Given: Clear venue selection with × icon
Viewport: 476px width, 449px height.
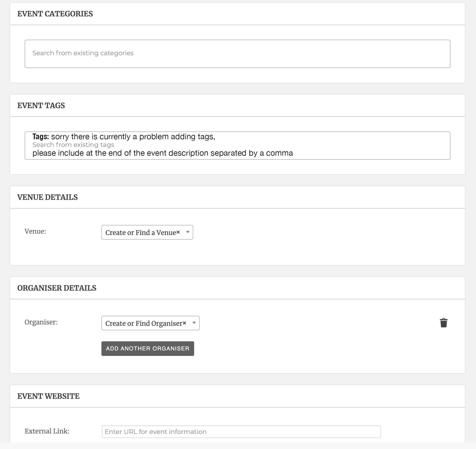Looking at the screenshot, I should pyautogui.click(x=178, y=232).
